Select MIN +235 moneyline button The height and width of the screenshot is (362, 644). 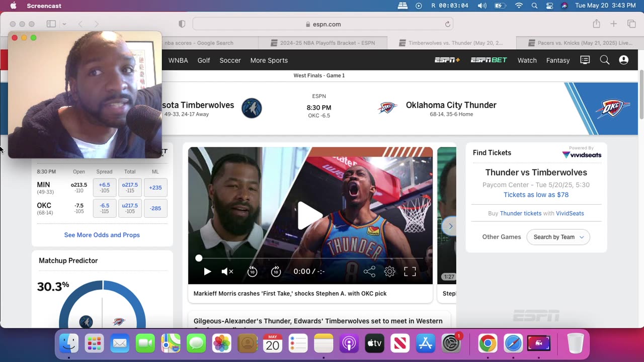click(x=155, y=188)
